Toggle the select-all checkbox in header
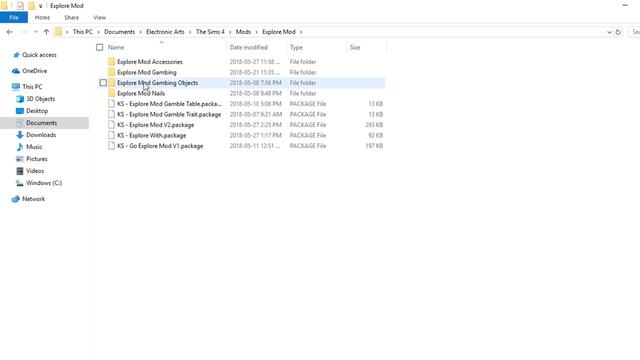This screenshot has width=640, height=360. click(x=100, y=47)
